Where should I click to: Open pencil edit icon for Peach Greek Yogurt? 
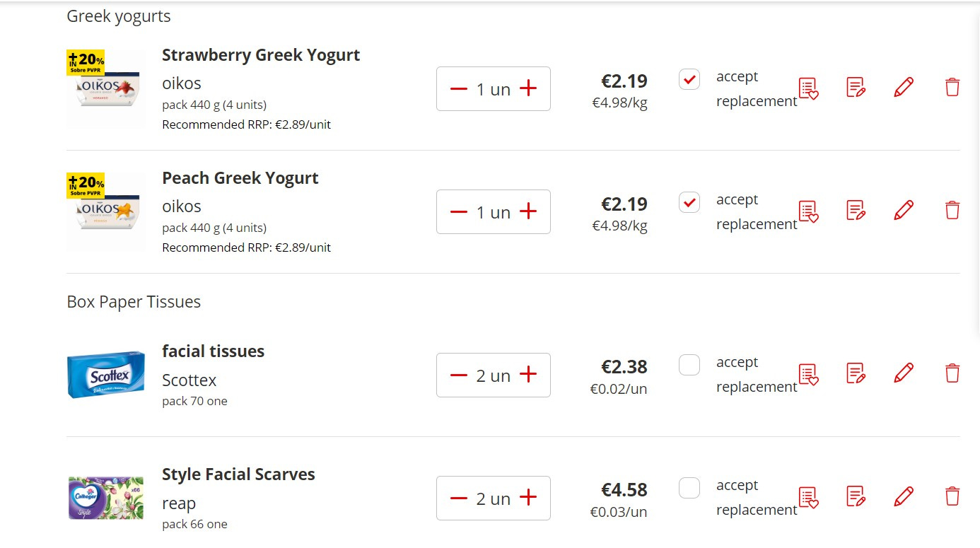tap(903, 210)
